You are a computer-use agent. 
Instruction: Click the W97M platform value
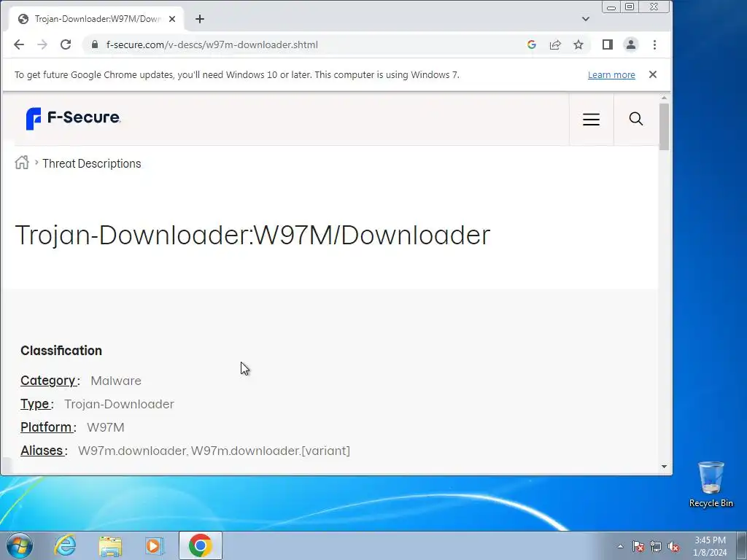point(105,427)
